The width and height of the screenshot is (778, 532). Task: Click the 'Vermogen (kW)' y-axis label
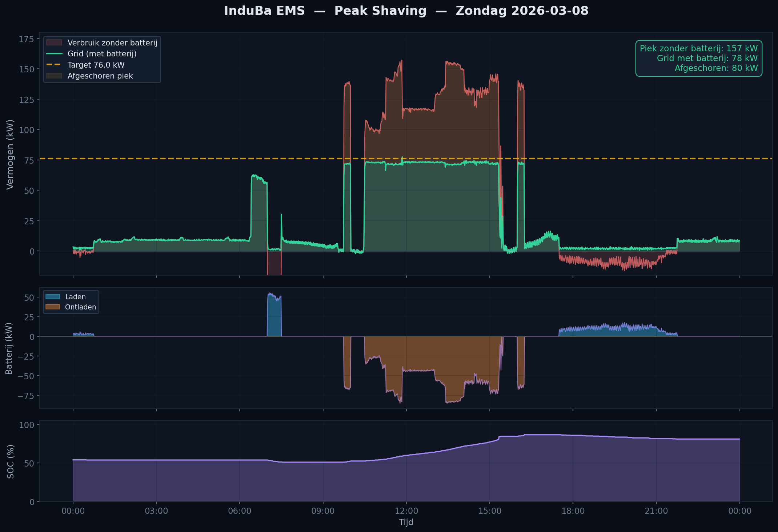click(x=10, y=154)
